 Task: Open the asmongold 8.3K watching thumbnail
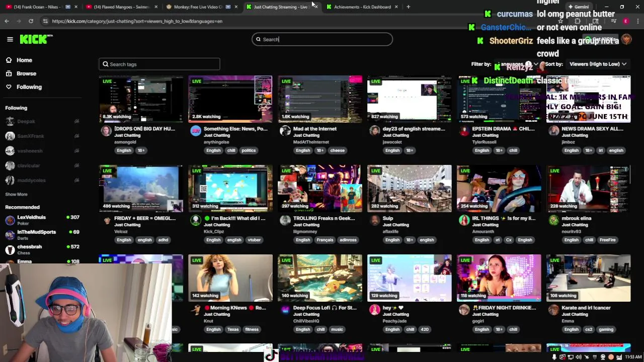click(x=141, y=99)
